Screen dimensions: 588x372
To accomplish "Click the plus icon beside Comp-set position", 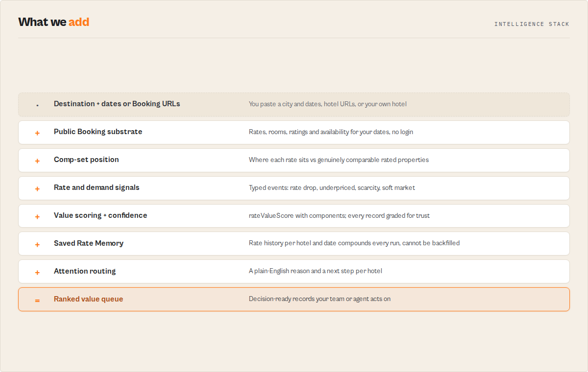I will click(37, 161).
